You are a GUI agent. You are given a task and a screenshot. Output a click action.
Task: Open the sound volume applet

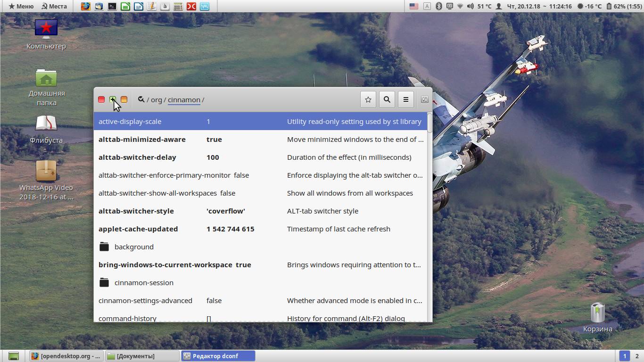(470, 6)
